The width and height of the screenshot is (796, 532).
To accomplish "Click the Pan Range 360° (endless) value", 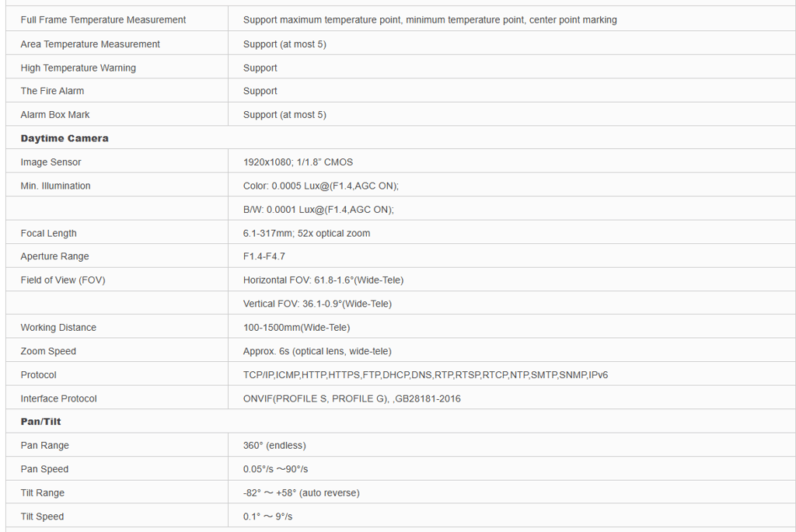I will click(x=274, y=446).
